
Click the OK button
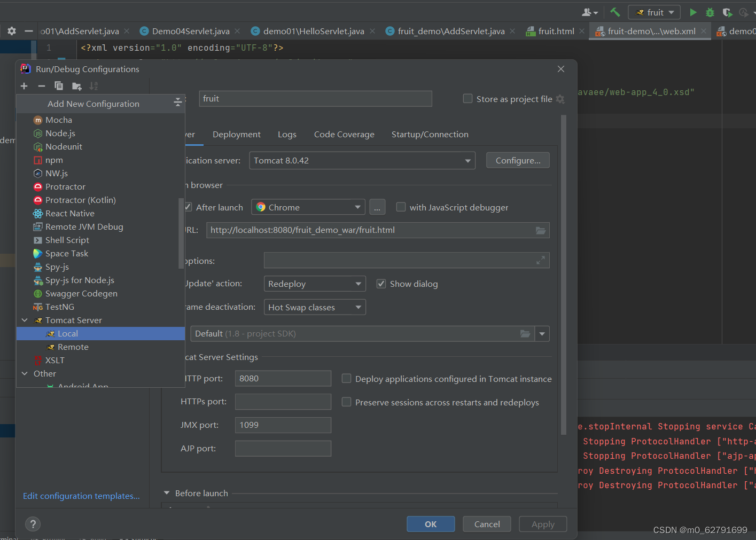(x=431, y=524)
